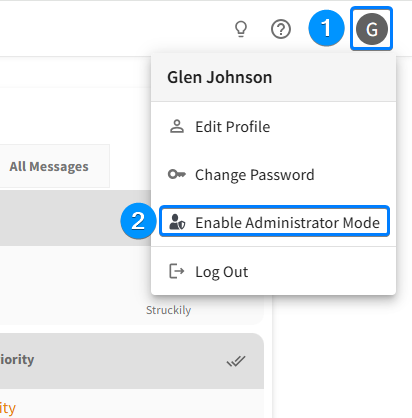Click the blue step 2 badge
This screenshot has width=412, height=418.
[x=138, y=221]
